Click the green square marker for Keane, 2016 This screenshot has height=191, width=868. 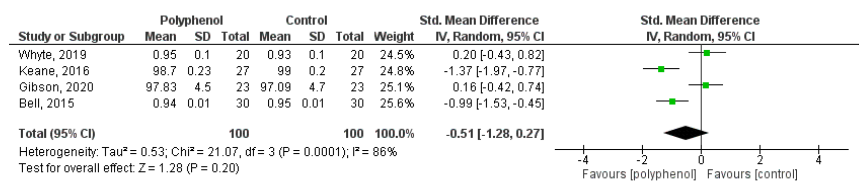pyautogui.click(x=661, y=69)
